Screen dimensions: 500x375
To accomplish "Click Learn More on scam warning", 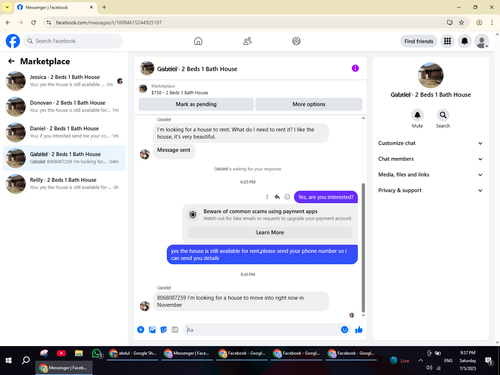I will tap(270, 232).
